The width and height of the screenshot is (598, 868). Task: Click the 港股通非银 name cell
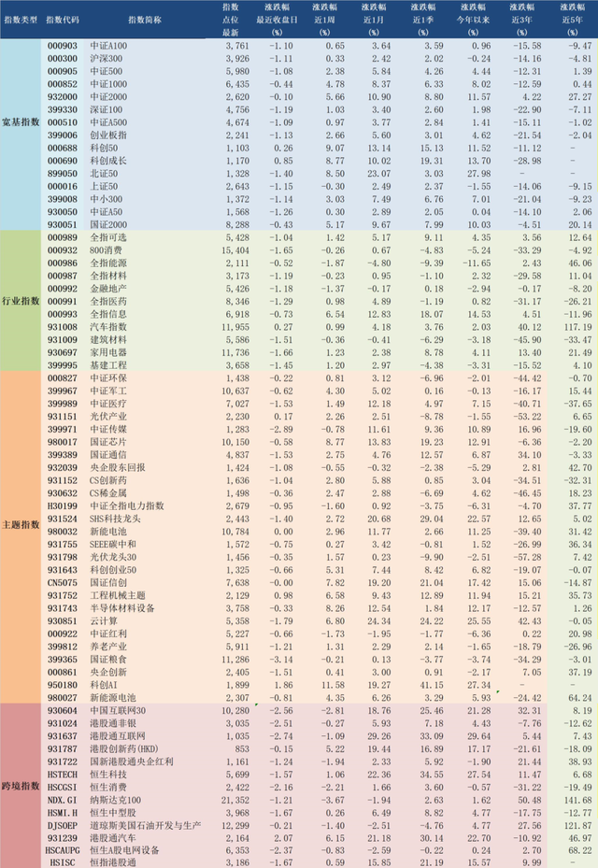pos(113,723)
